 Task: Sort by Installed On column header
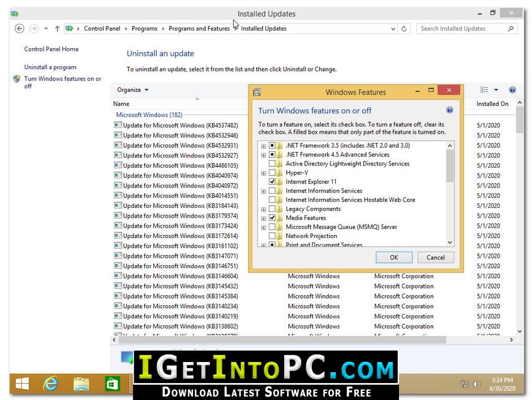pos(492,104)
